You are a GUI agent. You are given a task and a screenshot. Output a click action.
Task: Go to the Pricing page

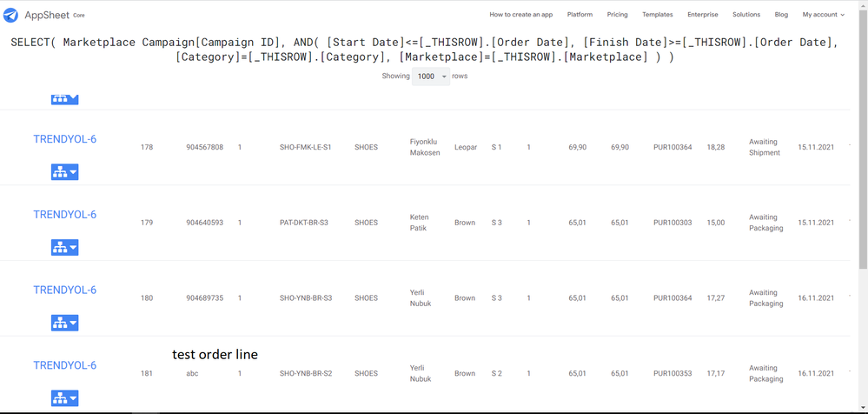pyautogui.click(x=617, y=15)
